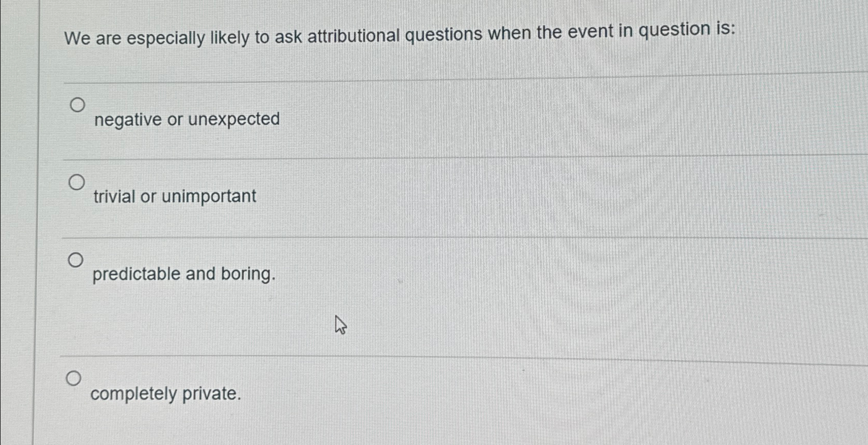Select the 'predictable and boring' radio button

(76, 259)
